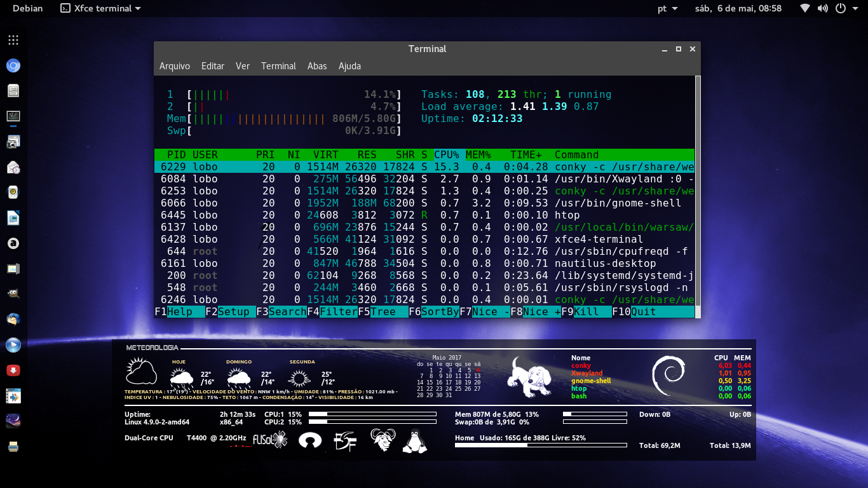
Task: Open the Abas menu in the terminal
Action: [317, 65]
